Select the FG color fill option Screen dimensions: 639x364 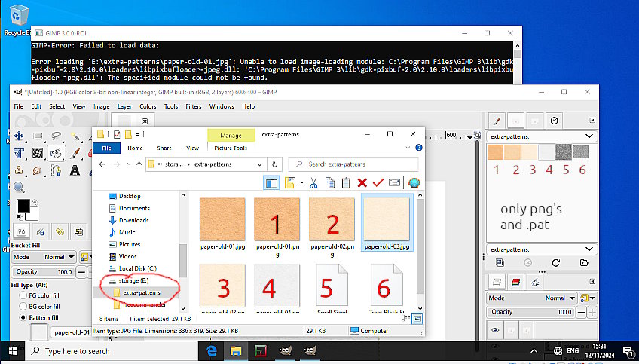point(24,296)
